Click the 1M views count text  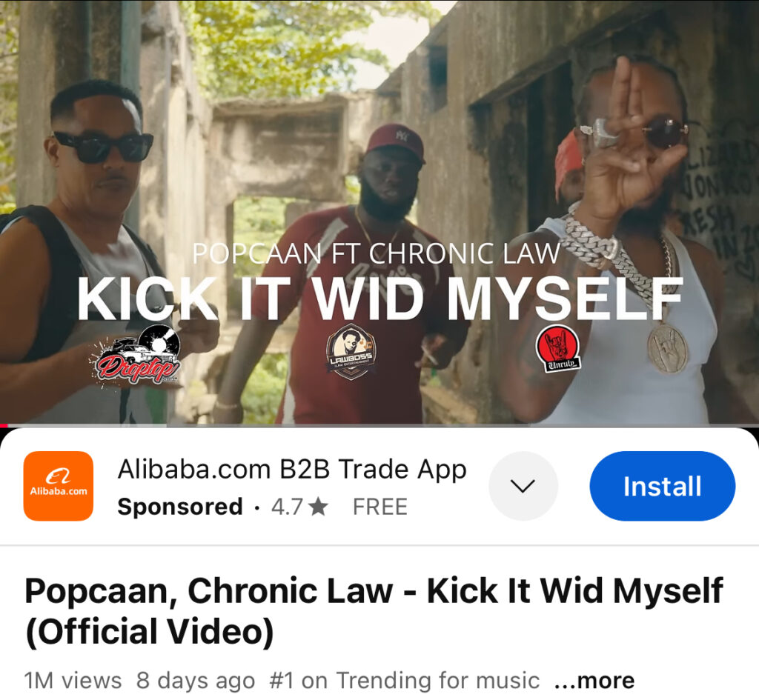(73, 681)
